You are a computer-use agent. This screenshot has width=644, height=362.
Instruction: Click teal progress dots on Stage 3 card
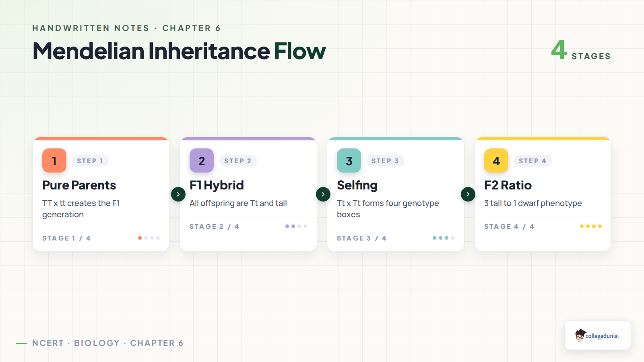[x=444, y=238]
